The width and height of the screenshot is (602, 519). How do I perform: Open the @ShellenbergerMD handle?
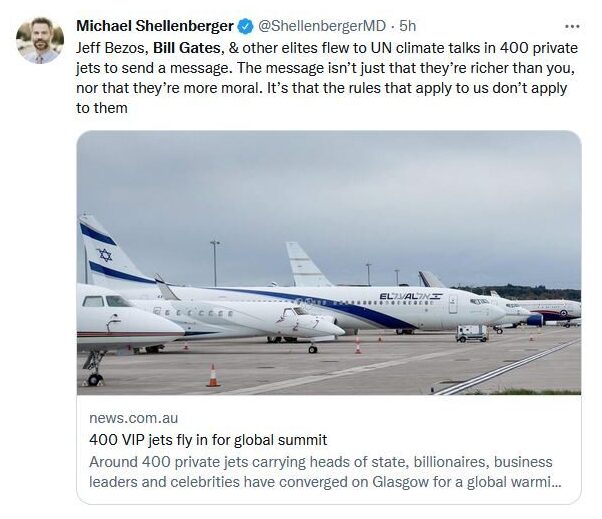[x=321, y=26]
